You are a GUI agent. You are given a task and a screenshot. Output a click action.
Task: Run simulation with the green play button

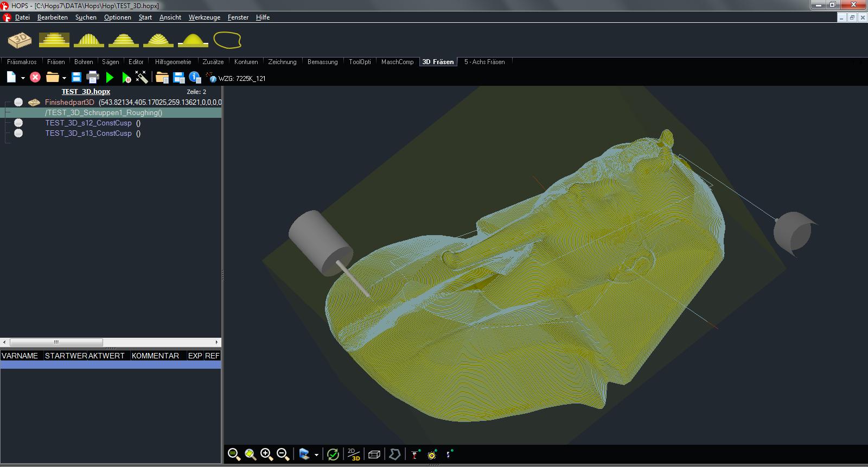(110, 78)
